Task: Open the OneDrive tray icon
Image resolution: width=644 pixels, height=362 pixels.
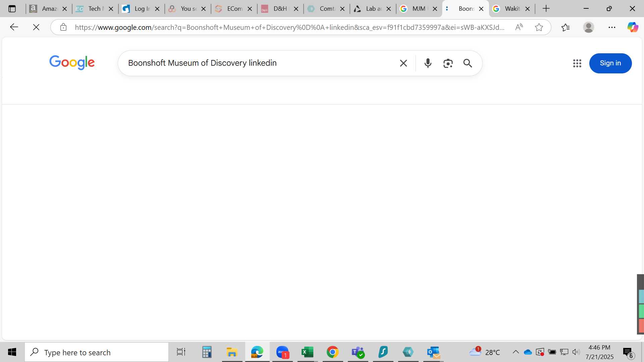Action: click(528, 352)
